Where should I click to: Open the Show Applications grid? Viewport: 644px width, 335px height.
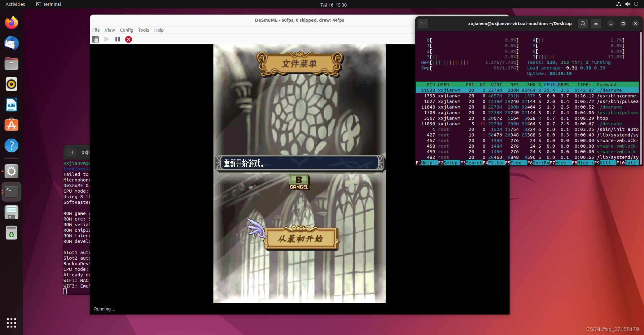(11, 323)
